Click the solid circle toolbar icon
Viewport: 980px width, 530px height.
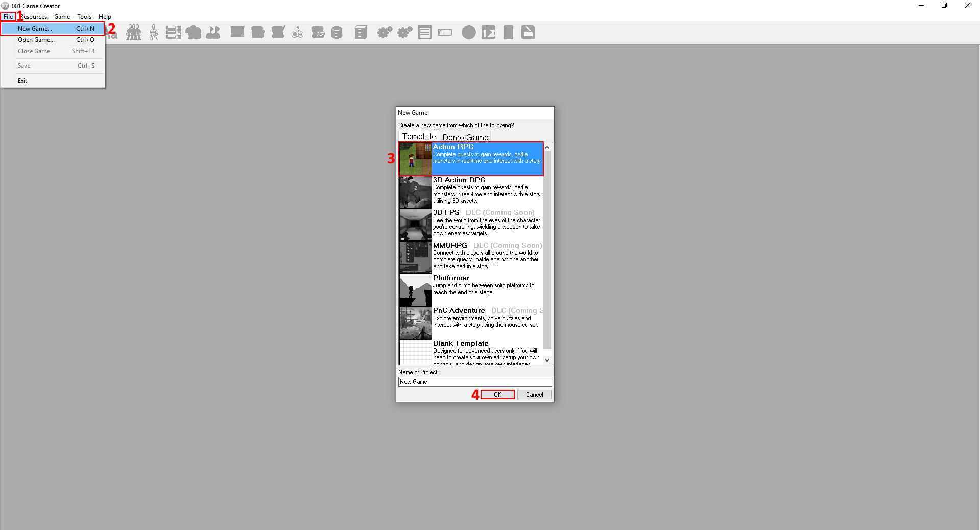pos(469,32)
